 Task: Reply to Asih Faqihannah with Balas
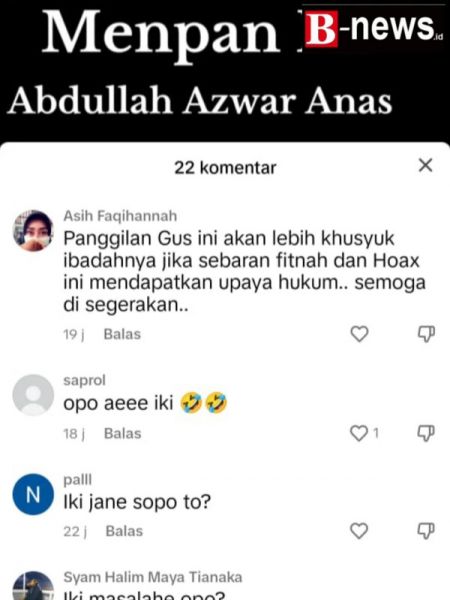(122, 334)
